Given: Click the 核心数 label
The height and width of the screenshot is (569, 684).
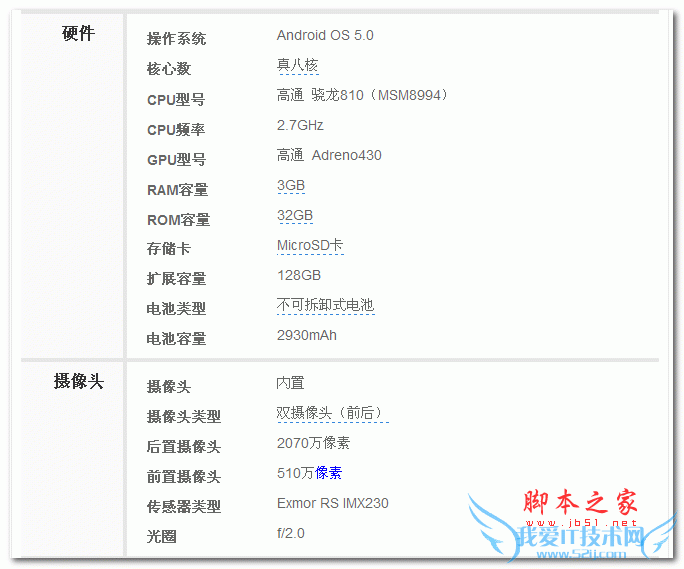Looking at the screenshot, I should point(169,69).
